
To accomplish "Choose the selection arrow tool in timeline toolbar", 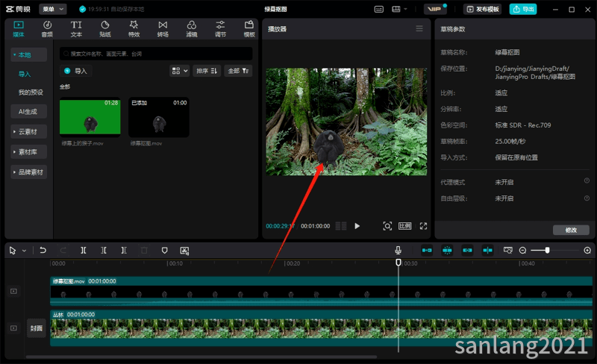I will tap(13, 250).
